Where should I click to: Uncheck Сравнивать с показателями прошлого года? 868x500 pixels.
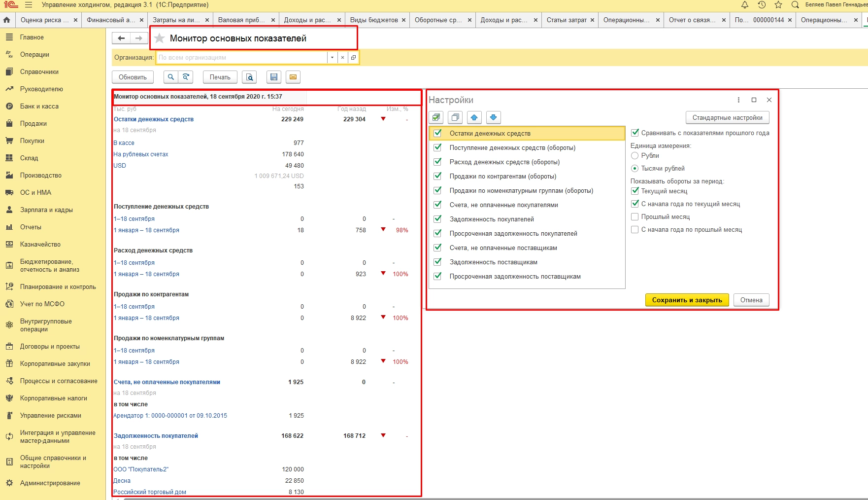635,133
